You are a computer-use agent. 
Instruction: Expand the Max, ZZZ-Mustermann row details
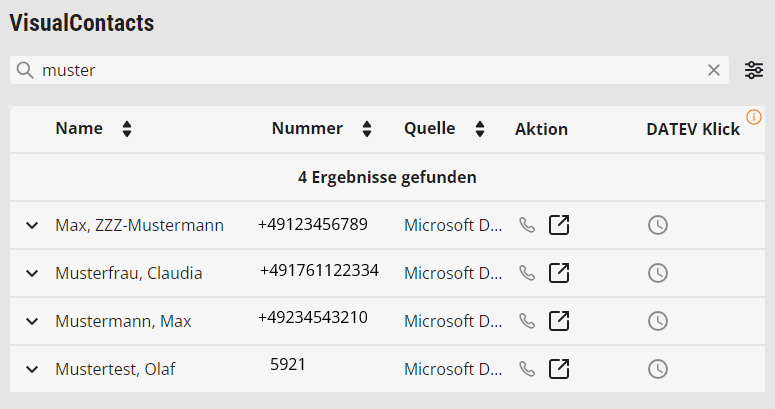[32, 226]
